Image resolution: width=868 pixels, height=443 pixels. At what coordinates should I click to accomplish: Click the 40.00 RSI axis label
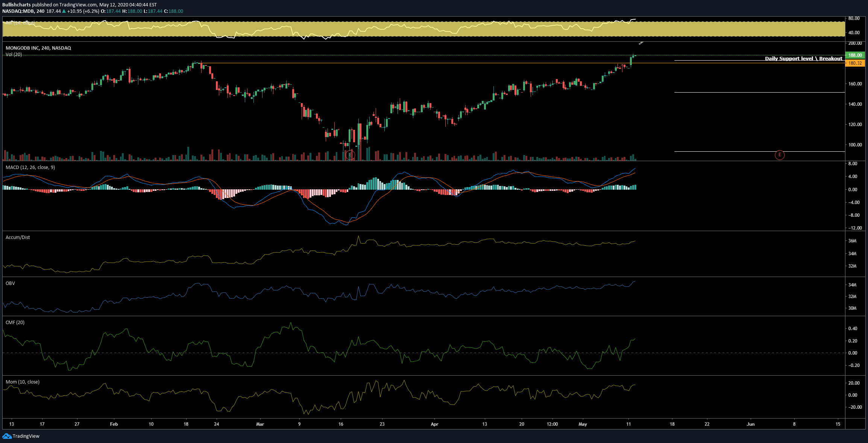(x=854, y=33)
